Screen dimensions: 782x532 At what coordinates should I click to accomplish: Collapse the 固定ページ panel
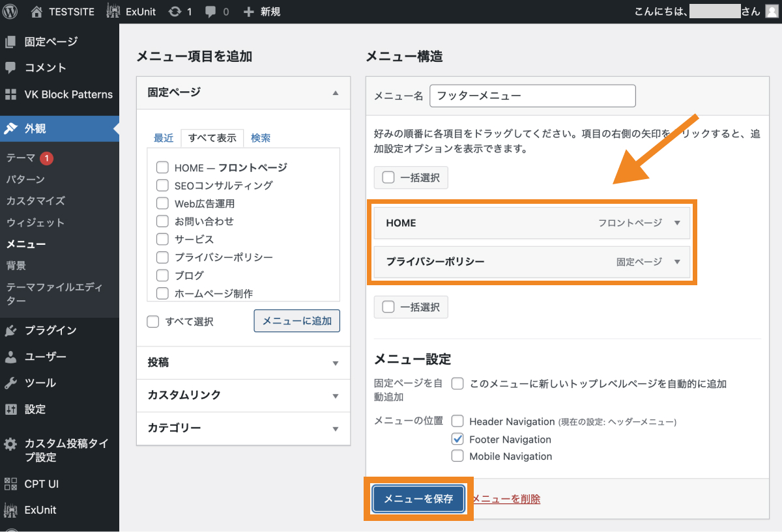pos(336,93)
